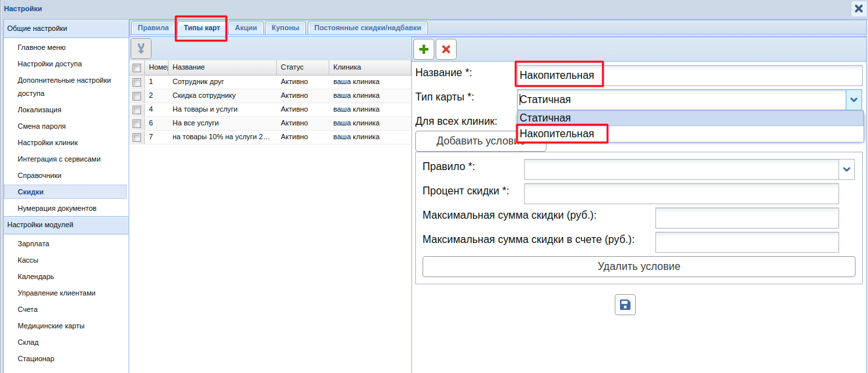Click the Процент скидки input field

pyautogui.click(x=681, y=194)
